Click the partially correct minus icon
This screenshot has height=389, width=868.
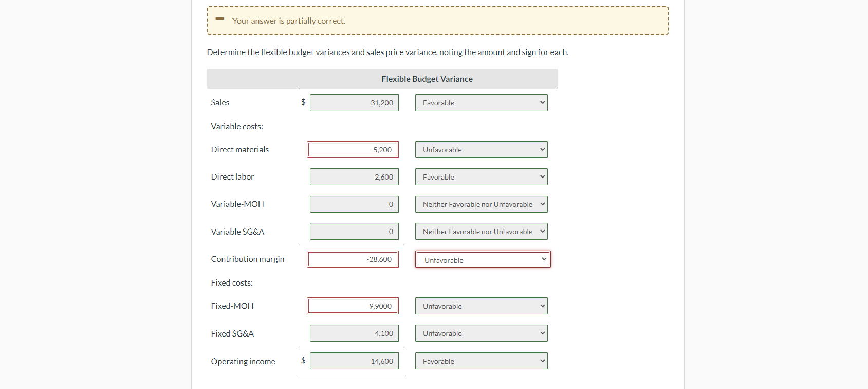tap(220, 19)
